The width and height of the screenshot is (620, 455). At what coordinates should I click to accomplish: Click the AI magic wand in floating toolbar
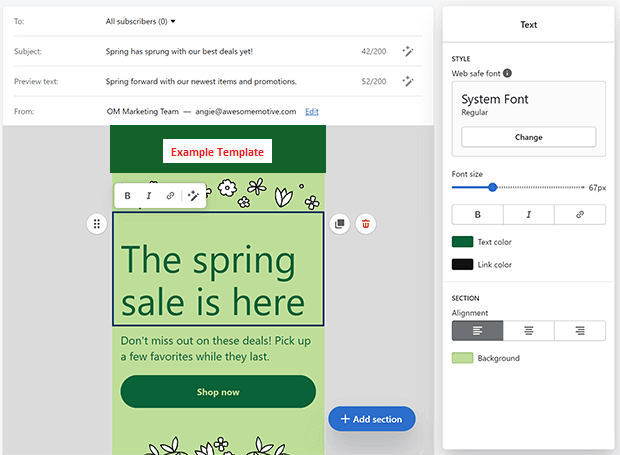coord(193,196)
